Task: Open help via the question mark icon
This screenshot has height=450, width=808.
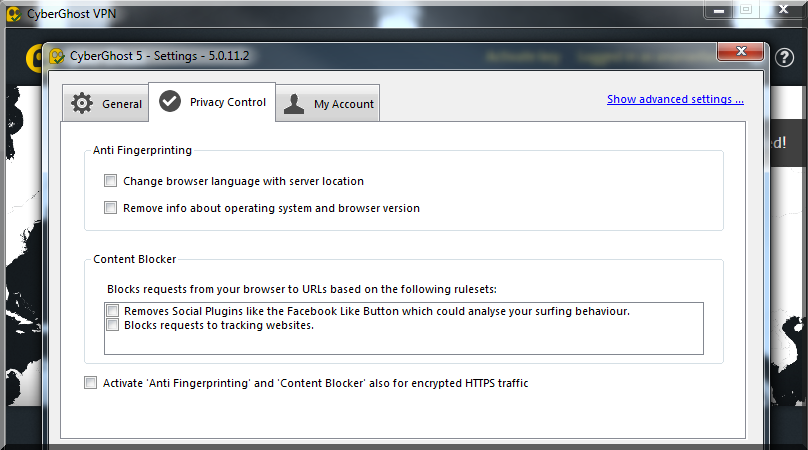Action: tap(784, 57)
